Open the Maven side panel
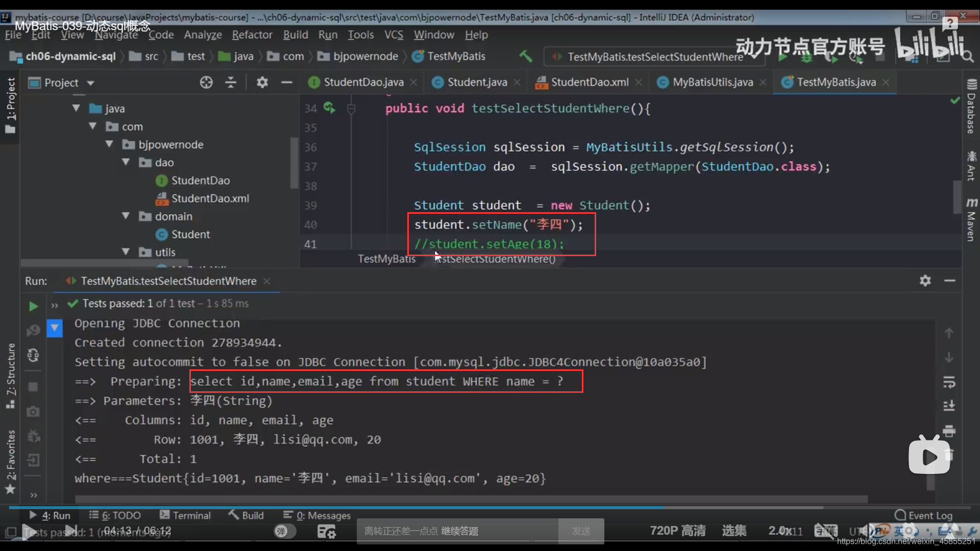This screenshot has width=980, height=551. pyautogui.click(x=971, y=219)
